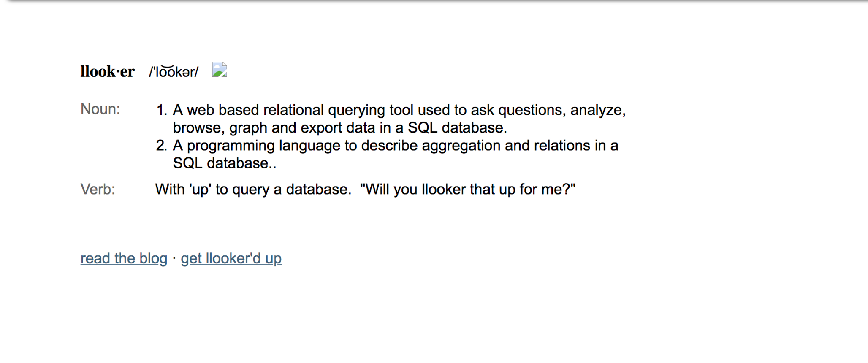Click the word "questions," in the first definition
Viewport: 868px width, 363px height.
[x=532, y=110]
